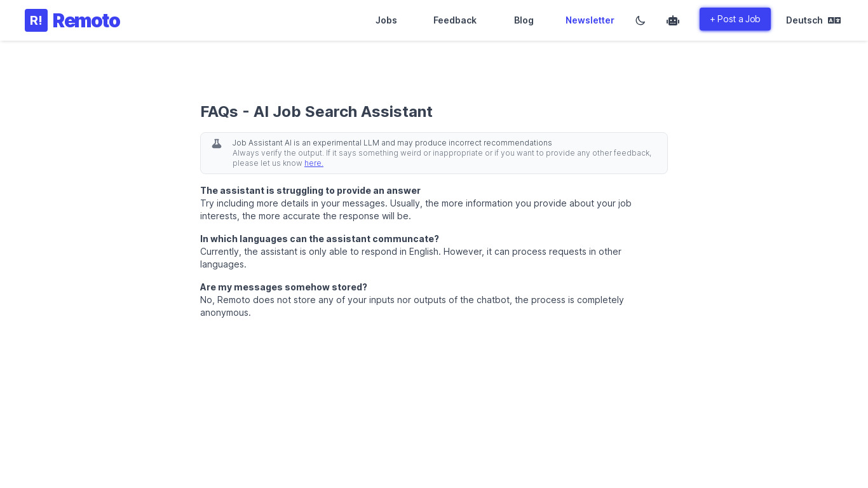Open the Jobs nav item

pos(386,20)
